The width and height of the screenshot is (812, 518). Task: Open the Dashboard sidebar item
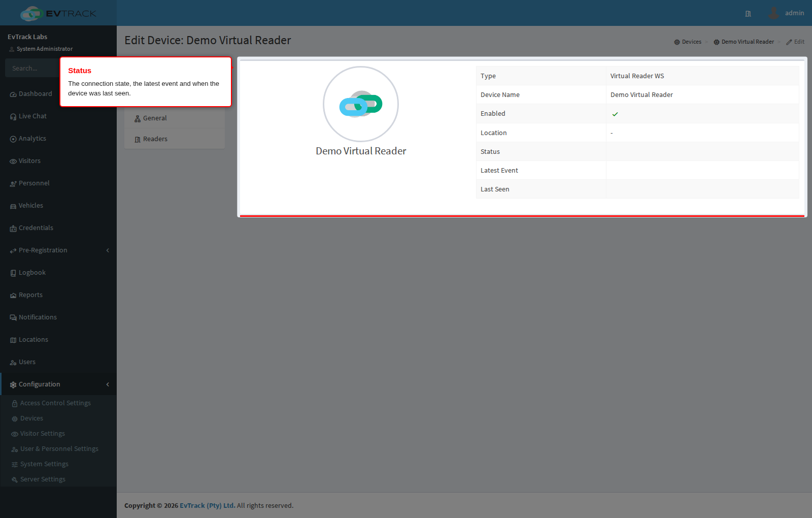(x=58, y=94)
